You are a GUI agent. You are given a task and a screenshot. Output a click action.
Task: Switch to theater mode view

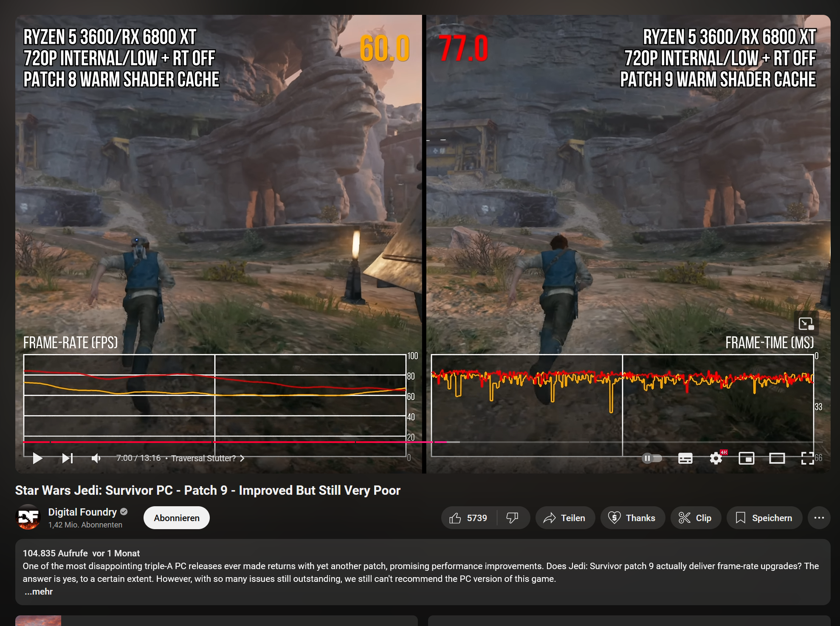point(777,458)
